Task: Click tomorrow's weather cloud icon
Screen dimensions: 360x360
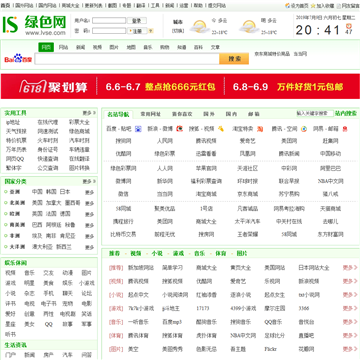Action: pyautogui.click(x=249, y=26)
